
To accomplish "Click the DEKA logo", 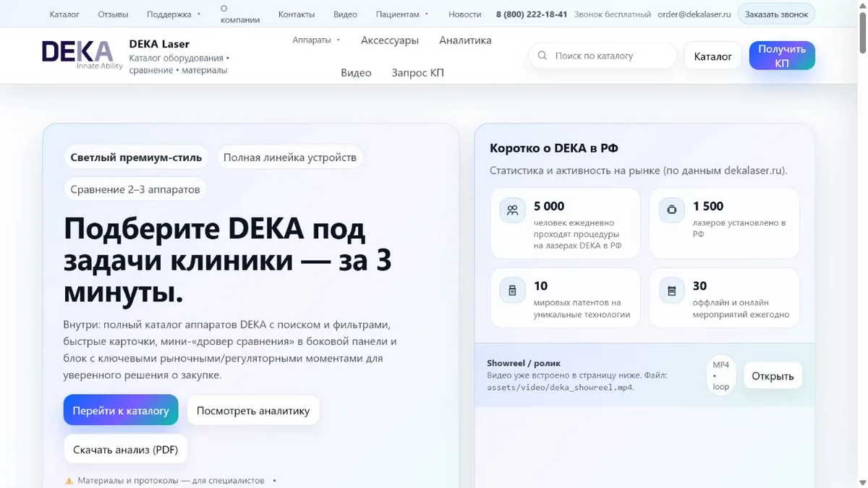I will [x=82, y=55].
